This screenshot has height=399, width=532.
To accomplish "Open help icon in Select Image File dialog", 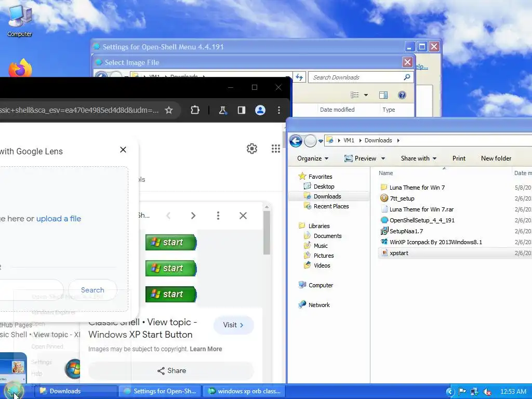I will pos(402,95).
